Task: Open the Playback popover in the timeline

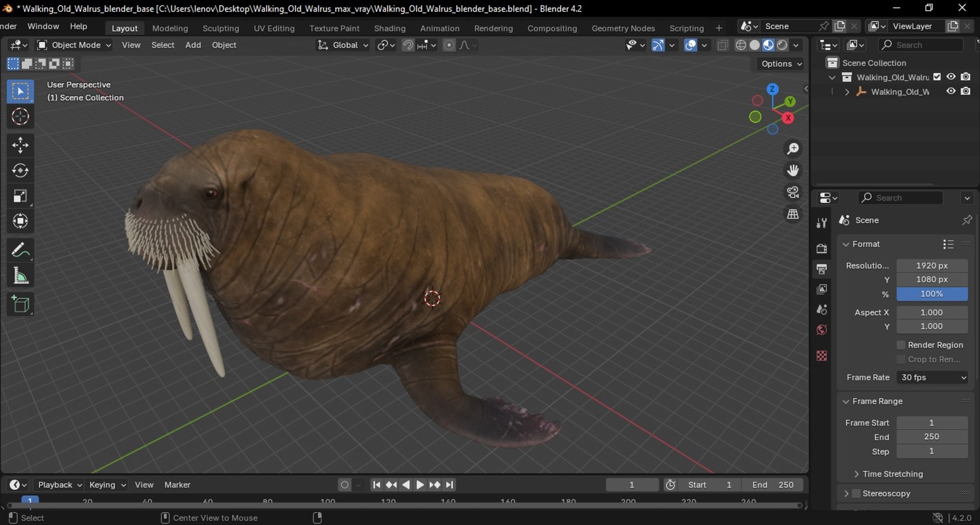Action: (x=60, y=485)
